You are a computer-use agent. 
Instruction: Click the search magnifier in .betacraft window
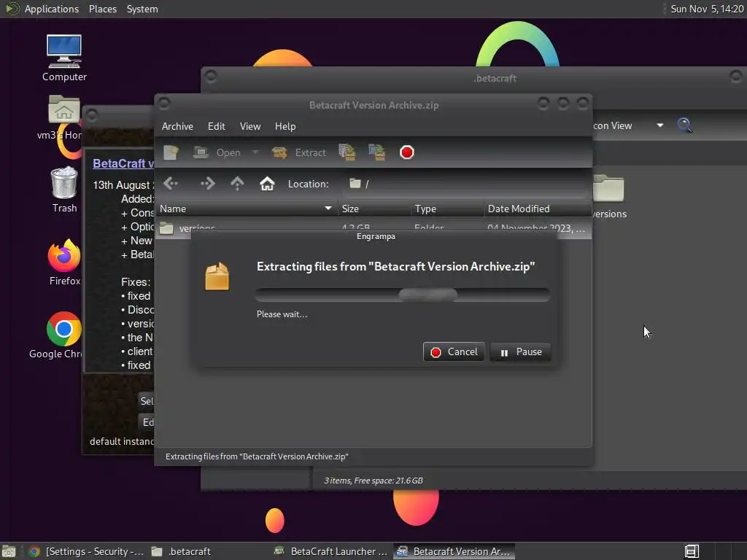point(684,125)
